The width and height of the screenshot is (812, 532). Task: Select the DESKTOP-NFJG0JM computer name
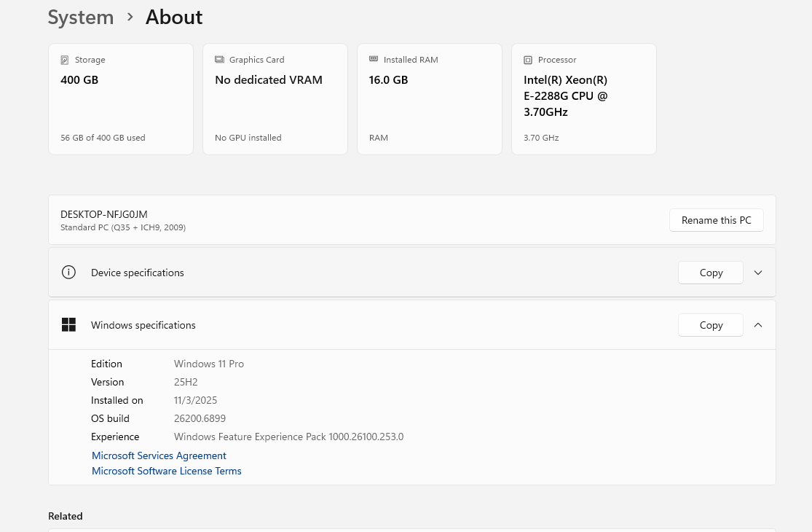tap(104, 214)
